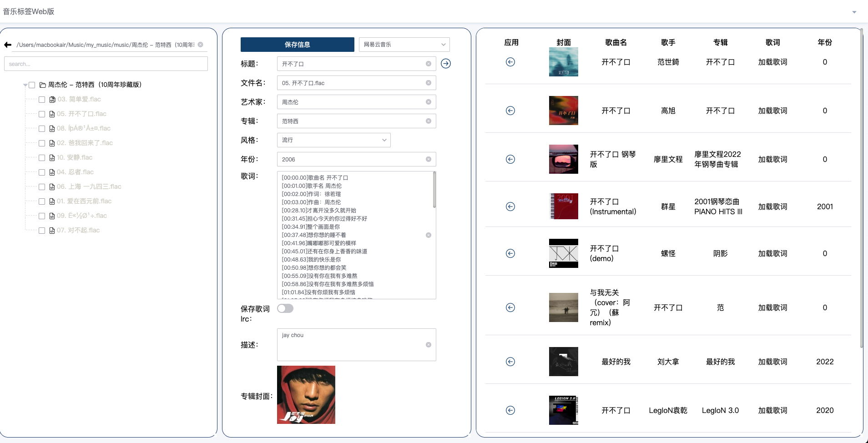Clear the 年份 field

(429, 159)
